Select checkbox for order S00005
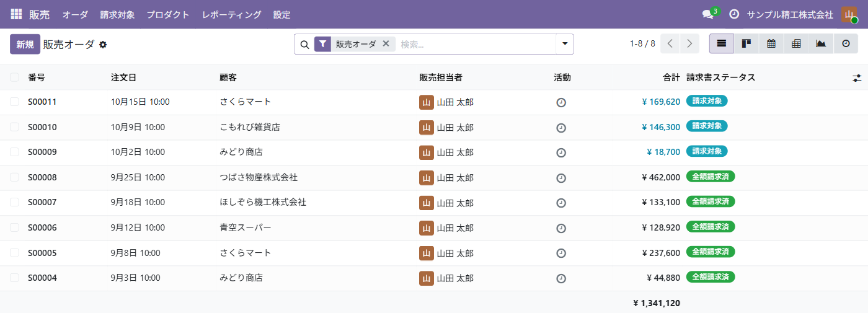Screen dimensions: 868x313 pos(14,252)
